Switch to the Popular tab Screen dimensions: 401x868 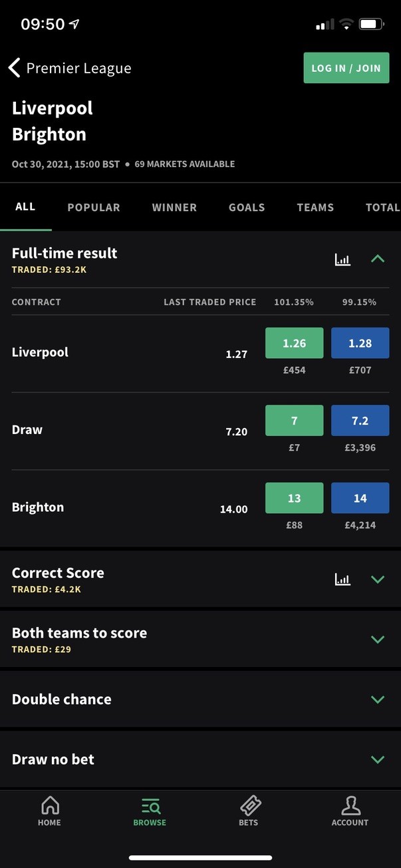(94, 207)
